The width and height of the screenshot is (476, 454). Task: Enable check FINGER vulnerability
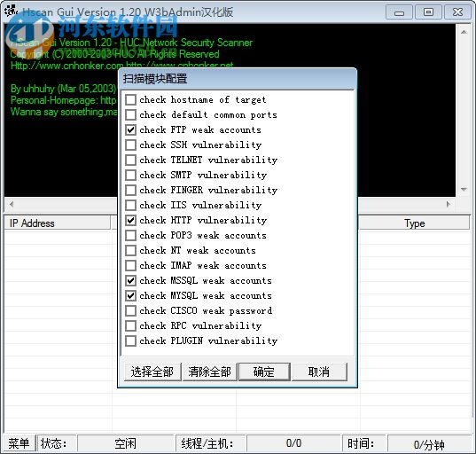pos(130,190)
